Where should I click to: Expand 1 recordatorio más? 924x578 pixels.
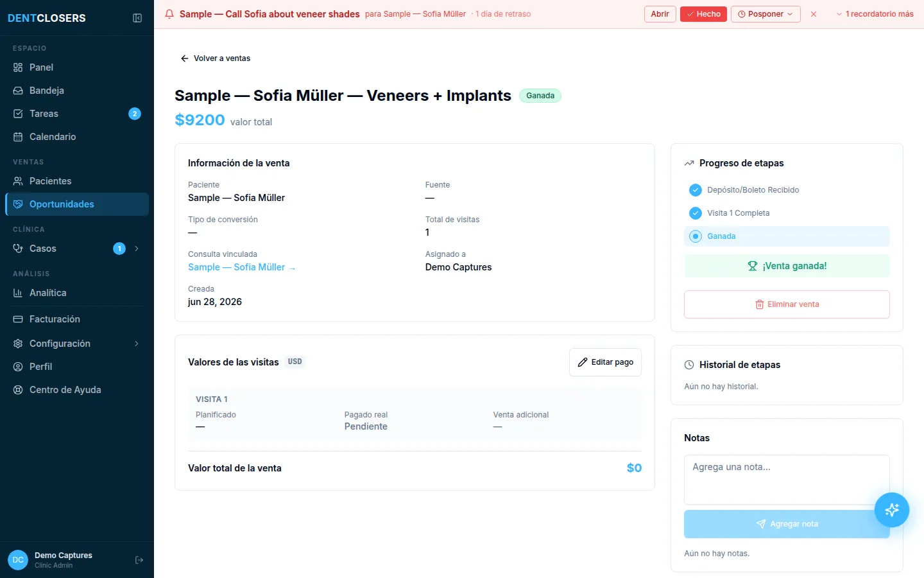[x=875, y=14]
